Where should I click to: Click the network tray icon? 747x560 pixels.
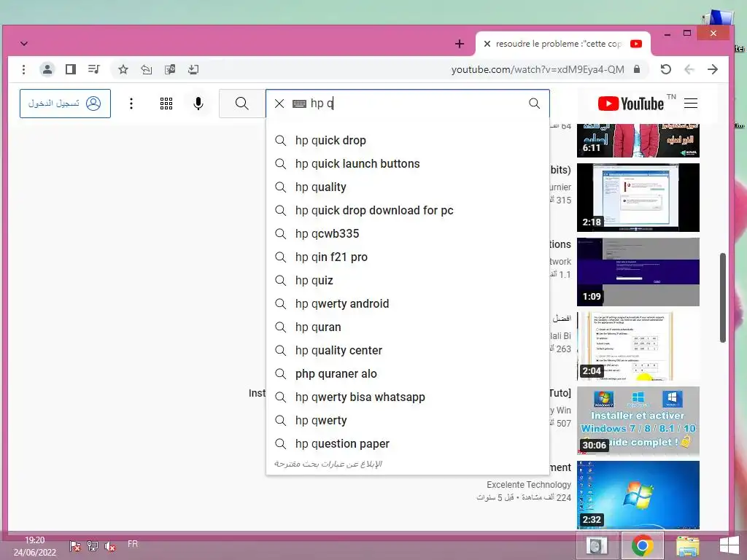point(93,547)
